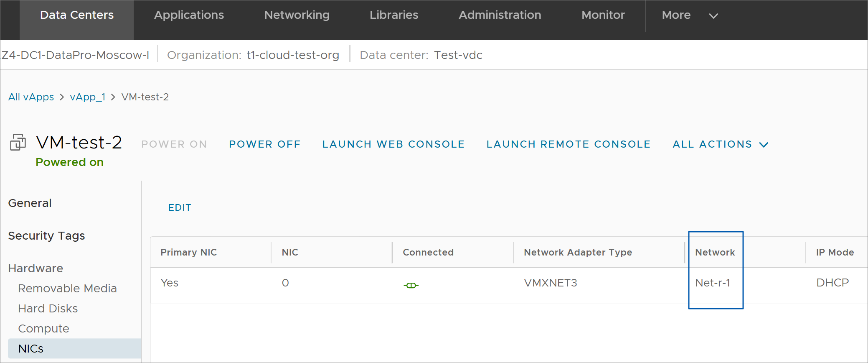Switch to the Applications tab

189,15
